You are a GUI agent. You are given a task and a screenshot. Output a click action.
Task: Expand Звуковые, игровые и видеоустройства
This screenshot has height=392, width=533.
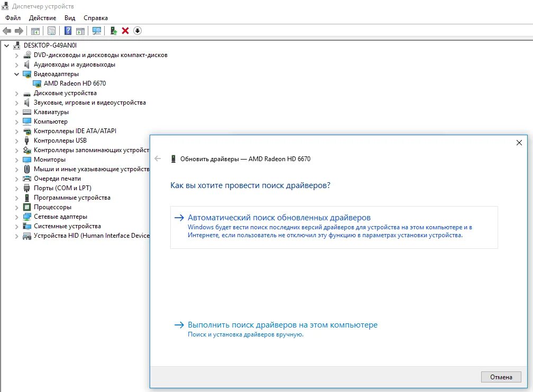tap(17, 102)
